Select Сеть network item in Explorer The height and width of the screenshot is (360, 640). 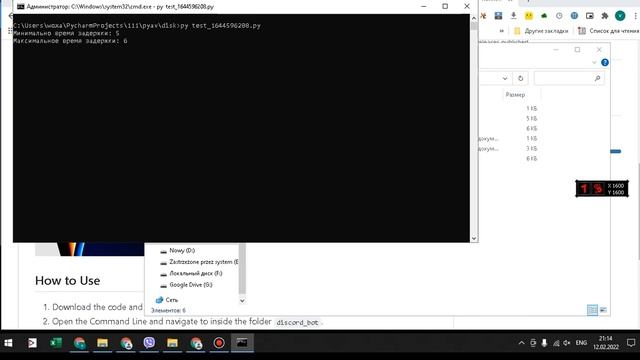tap(167, 300)
